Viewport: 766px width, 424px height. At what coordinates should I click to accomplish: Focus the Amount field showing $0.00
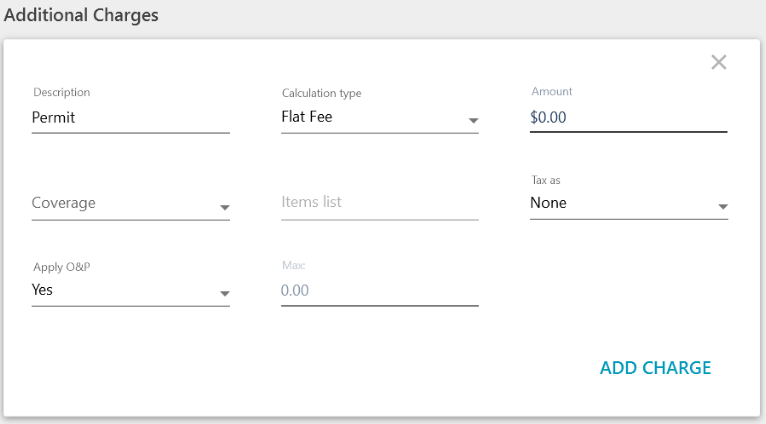627,117
